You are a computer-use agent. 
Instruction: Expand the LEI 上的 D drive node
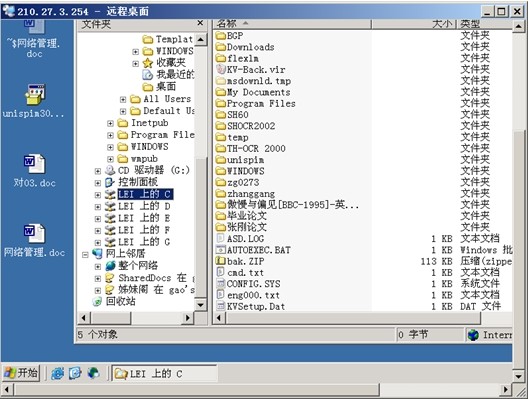pos(98,207)
